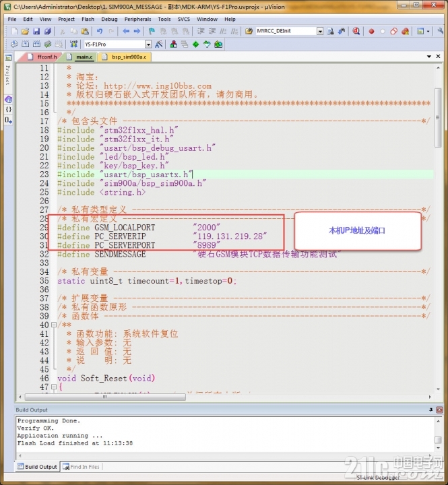
Task: Save all files with the multi-disk icon
Action: click(47, 31)
